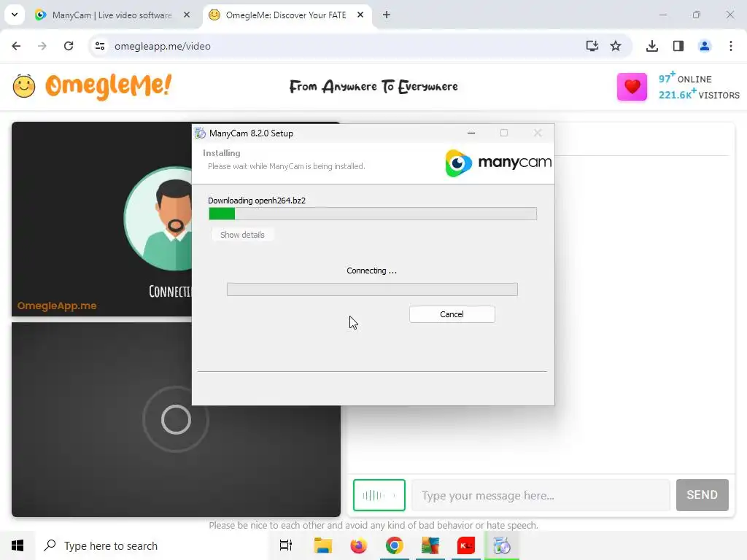Screen dimensions: 747x560
Task: Close the OmegleMe browser tab
Action: (360, 15)
